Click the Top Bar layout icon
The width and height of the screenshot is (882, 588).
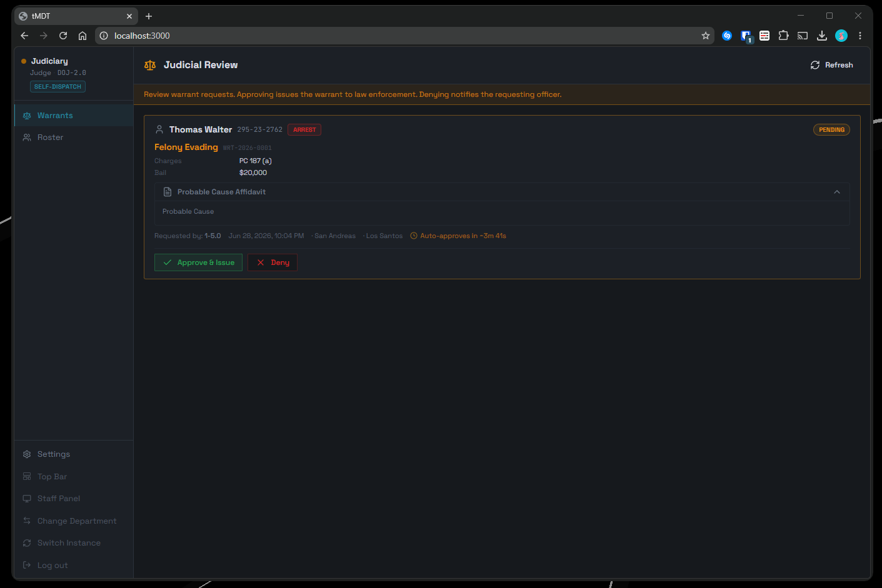[x=27, y=477]
